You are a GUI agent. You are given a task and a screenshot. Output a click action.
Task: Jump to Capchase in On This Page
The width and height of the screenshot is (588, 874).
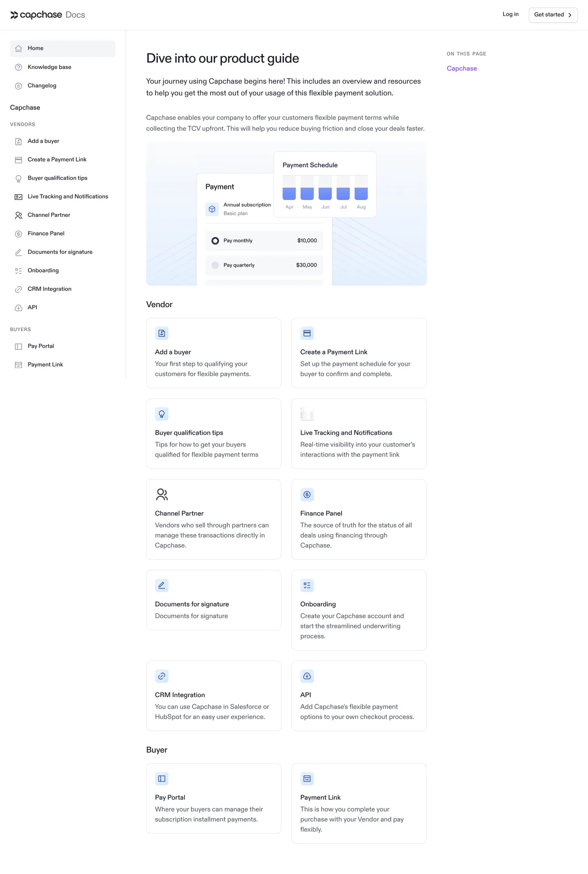[x=462, y=68]
